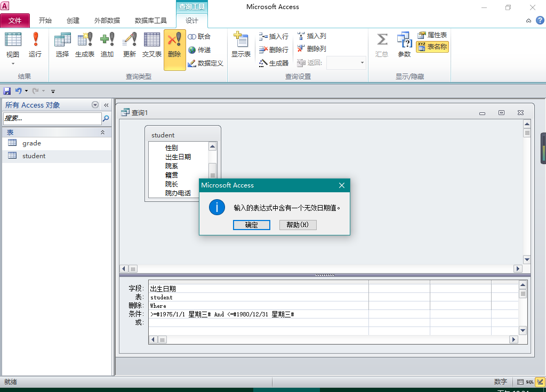
Task: Choose Append (追加) query type
Action: coord(107,45)
